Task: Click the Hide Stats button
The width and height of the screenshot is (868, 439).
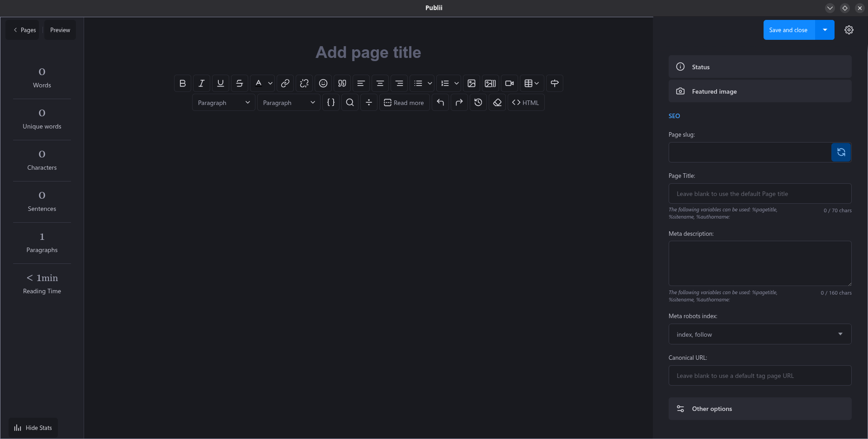Action: tap(33, 428)
